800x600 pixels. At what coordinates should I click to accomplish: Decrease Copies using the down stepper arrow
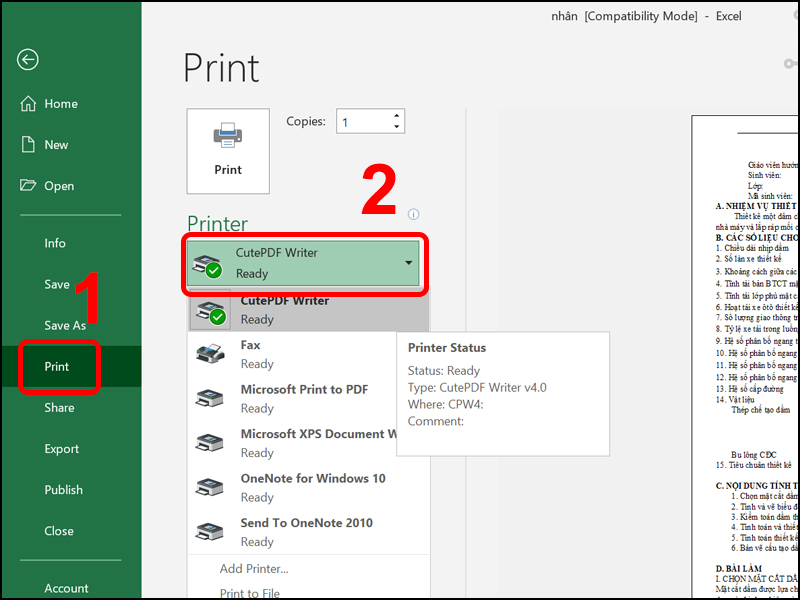[396, 126]
